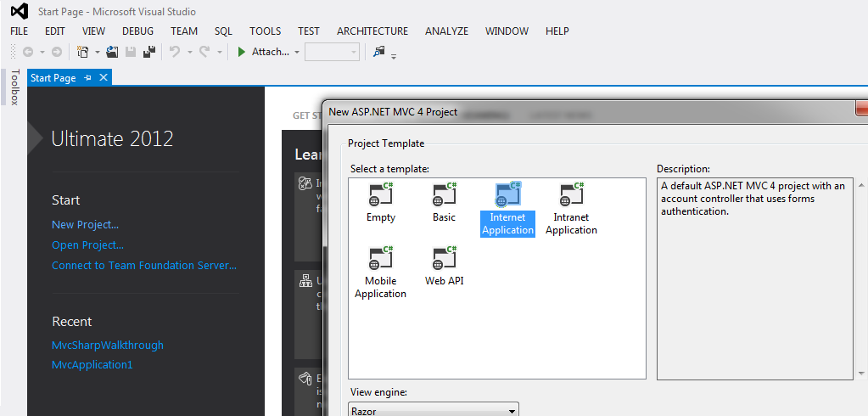Click the New Project... link
The width and height of the screenshot is (868, 416).
[85, 224]
